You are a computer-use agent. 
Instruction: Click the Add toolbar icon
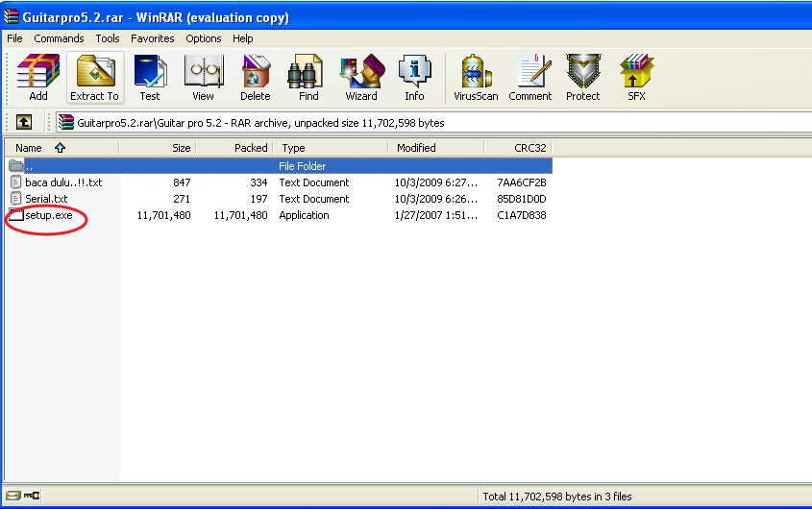(37, 77)
